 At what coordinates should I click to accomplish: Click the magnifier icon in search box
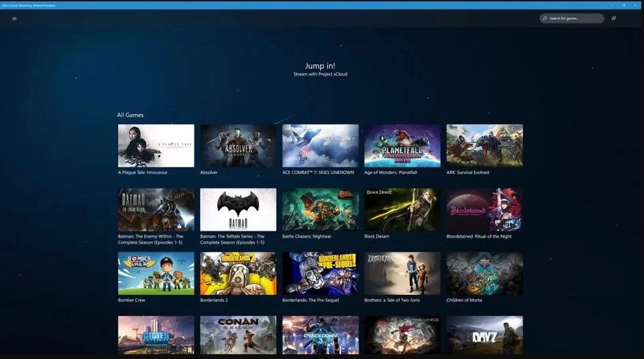[x=544, y=18]
